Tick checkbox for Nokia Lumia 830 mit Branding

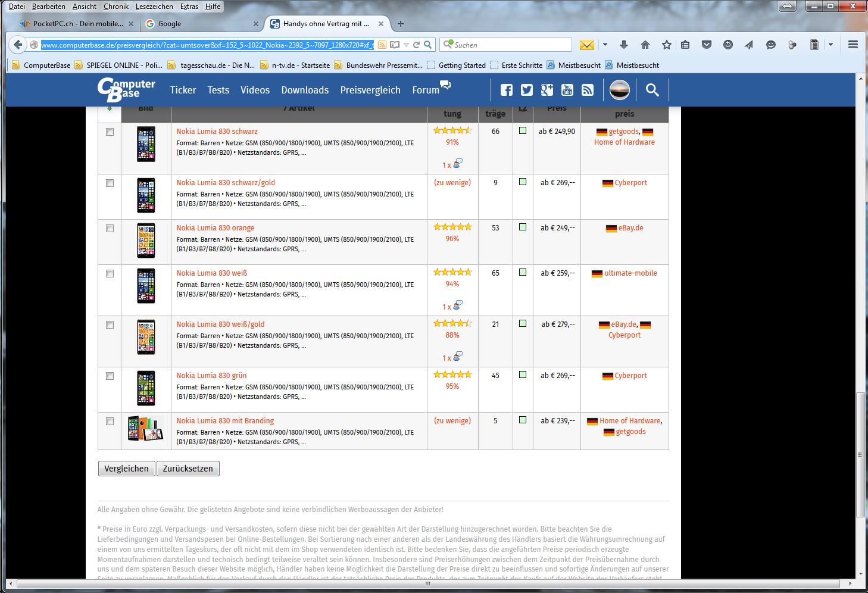[110, 422]
